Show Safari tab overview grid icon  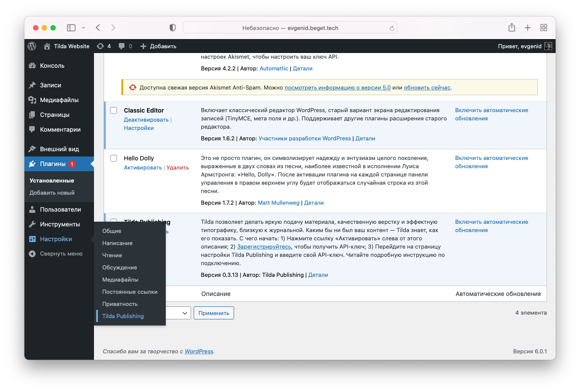(543, 28)
